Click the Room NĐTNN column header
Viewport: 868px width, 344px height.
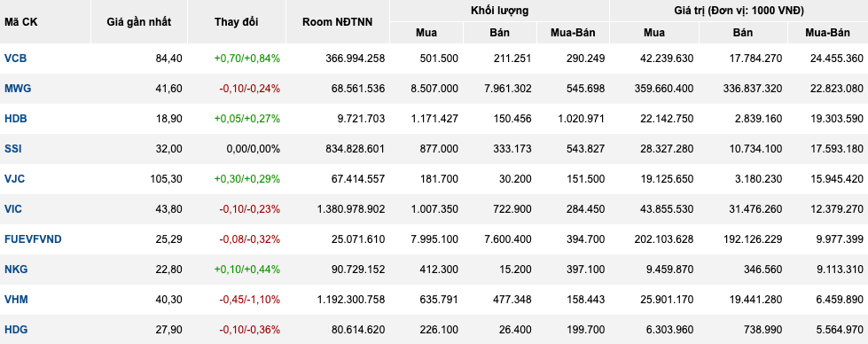tap(338, 22)
